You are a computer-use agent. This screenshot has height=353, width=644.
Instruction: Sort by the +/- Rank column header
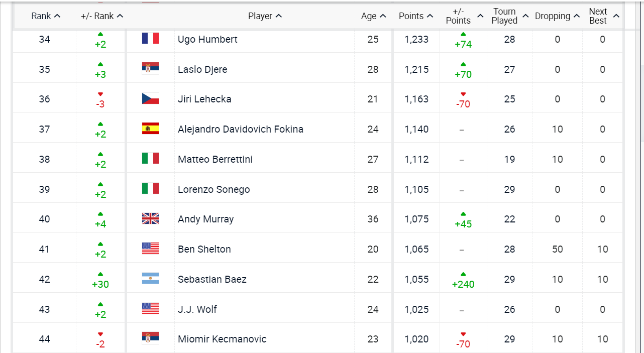tap(102, 16)
